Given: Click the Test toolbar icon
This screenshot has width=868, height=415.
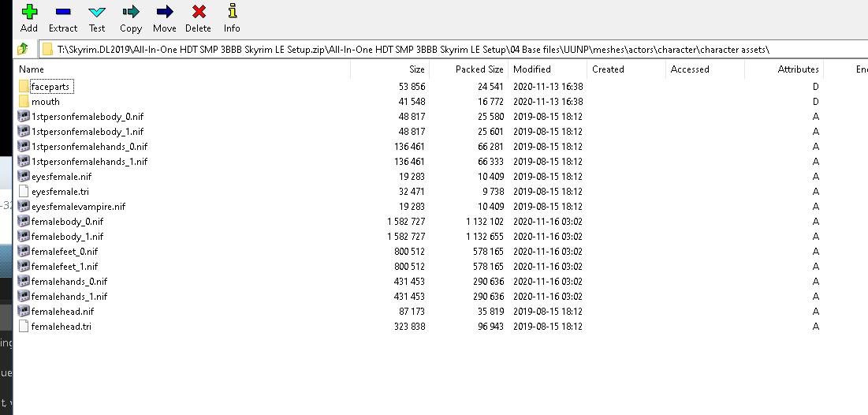Looking at the screenshot, I should click(x=97, y=12).
